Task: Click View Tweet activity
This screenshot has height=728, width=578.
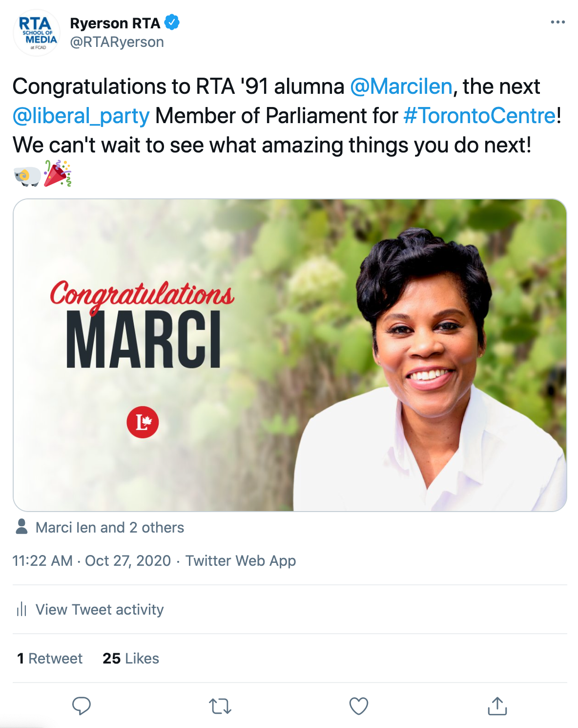Action: pyautogui.click(x=100, y=610)
